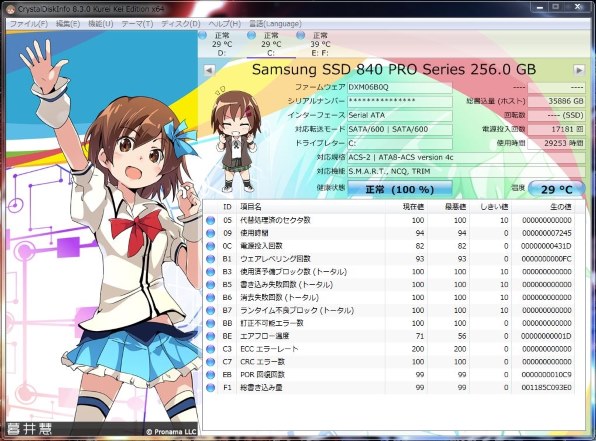Image resolution: width=596 pixels, height=441 pixels.
Task: Click the status icon for attribute B3
Action: (210, 272)
